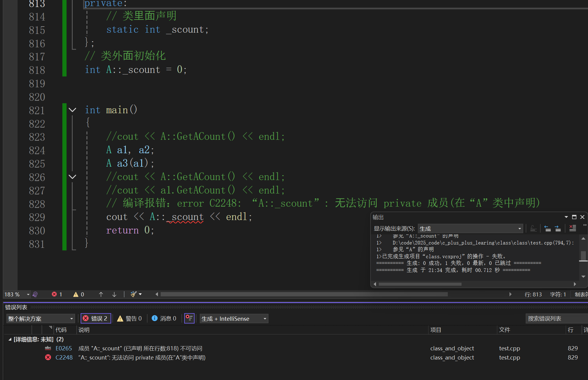Click the error count indicator in editor status bar

[x=57, y=294]
